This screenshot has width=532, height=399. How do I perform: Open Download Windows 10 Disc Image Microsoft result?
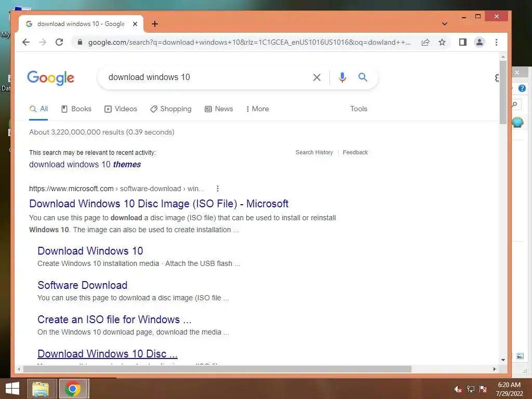click(159, 204)
